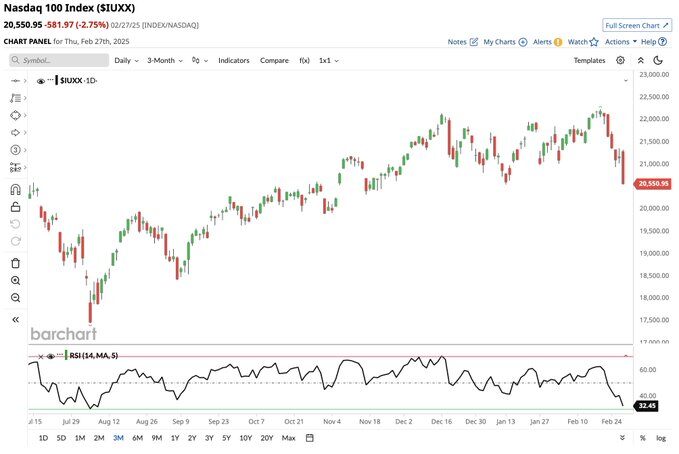Toggle log scale
The width and height of the screenshot is (679, 454).
tap(661, 438)
